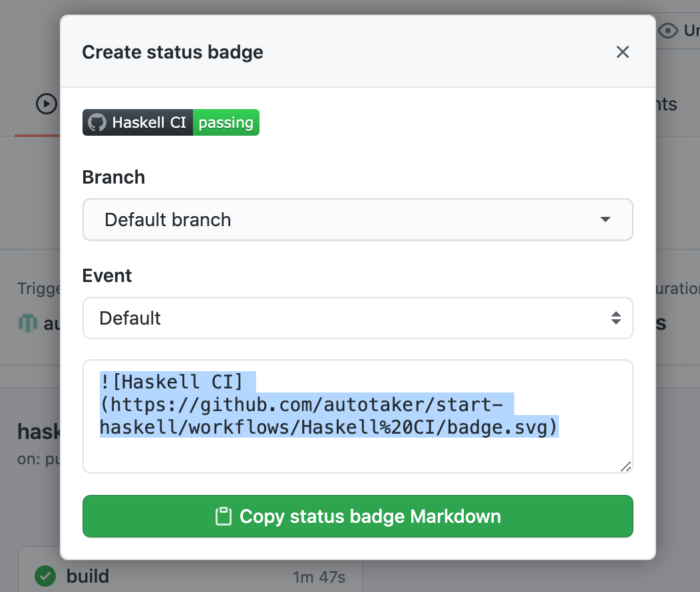The width and height of the screenshot is (700, 592).
Task: Open the Default branch dropdown
Action: (x=357, y=220)
